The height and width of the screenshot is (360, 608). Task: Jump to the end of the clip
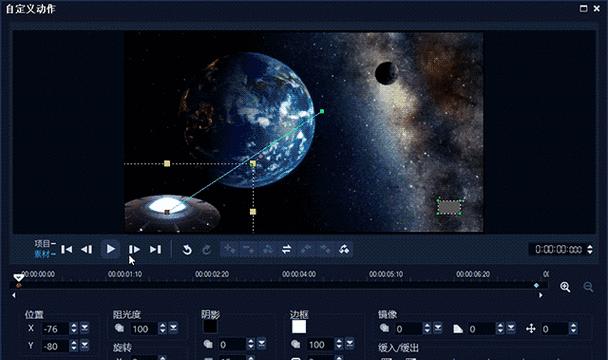click(x=155, y=249)
